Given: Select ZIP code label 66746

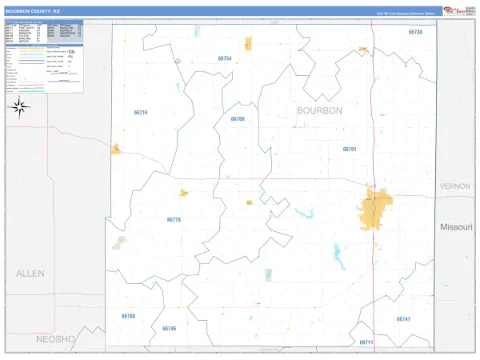Looking at the screenshot, I should pos(169,329).
